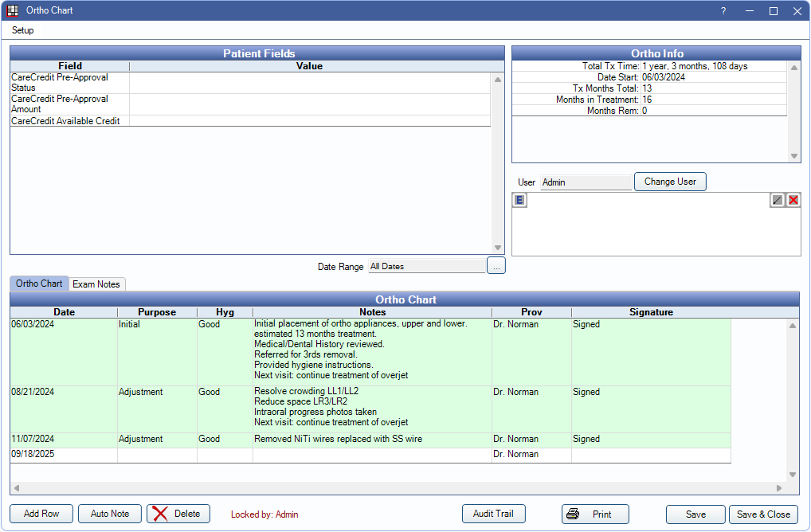Click the Add Row button
The width and height of the screenshot is (811, 532).
coord(41,514)
